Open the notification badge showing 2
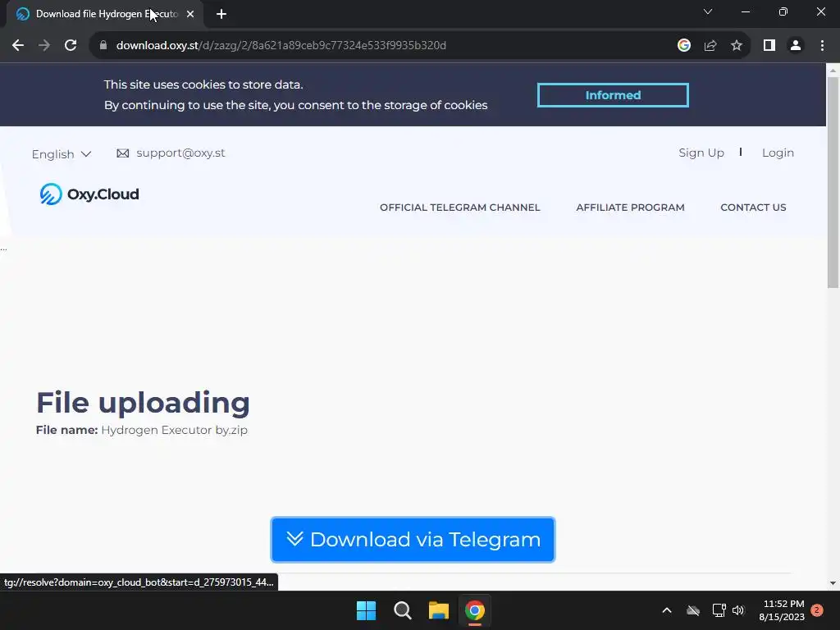 [x=817, y=610]
